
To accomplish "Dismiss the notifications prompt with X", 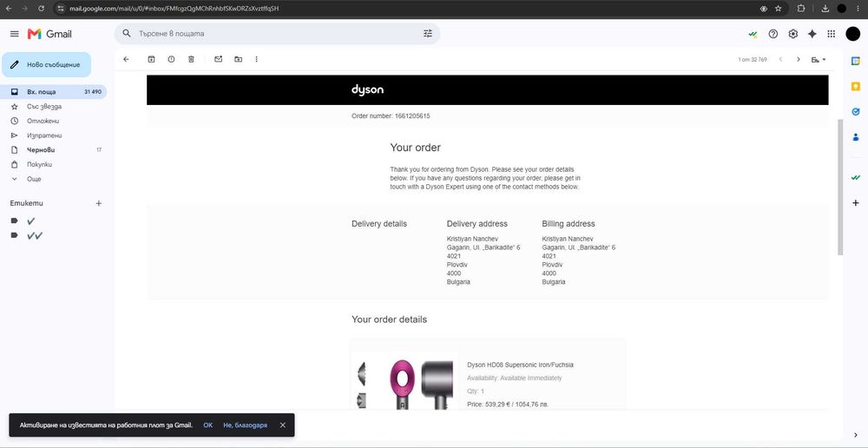I will pyautogui.click(x=282, y=425).
